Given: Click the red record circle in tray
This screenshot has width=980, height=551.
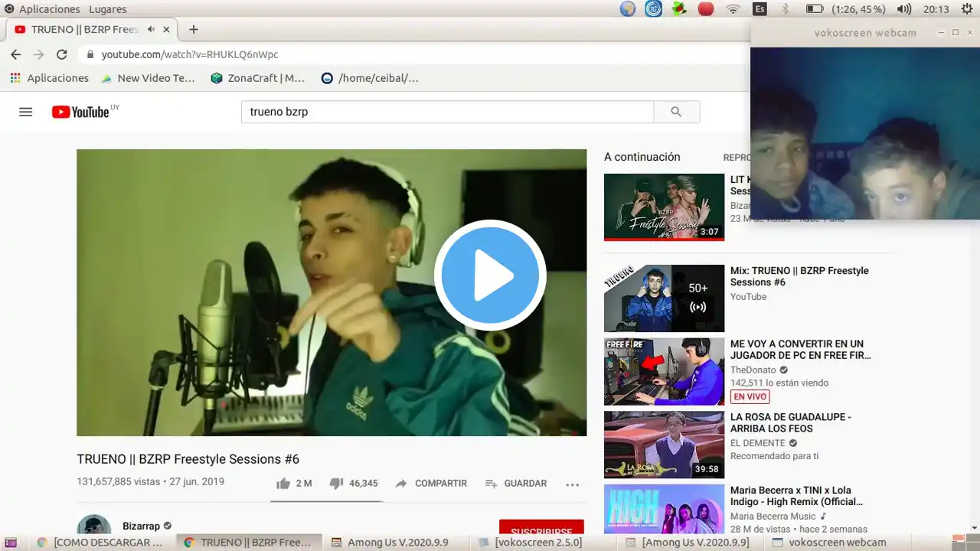Looking at the screenshot, I should tap(706, 9).
